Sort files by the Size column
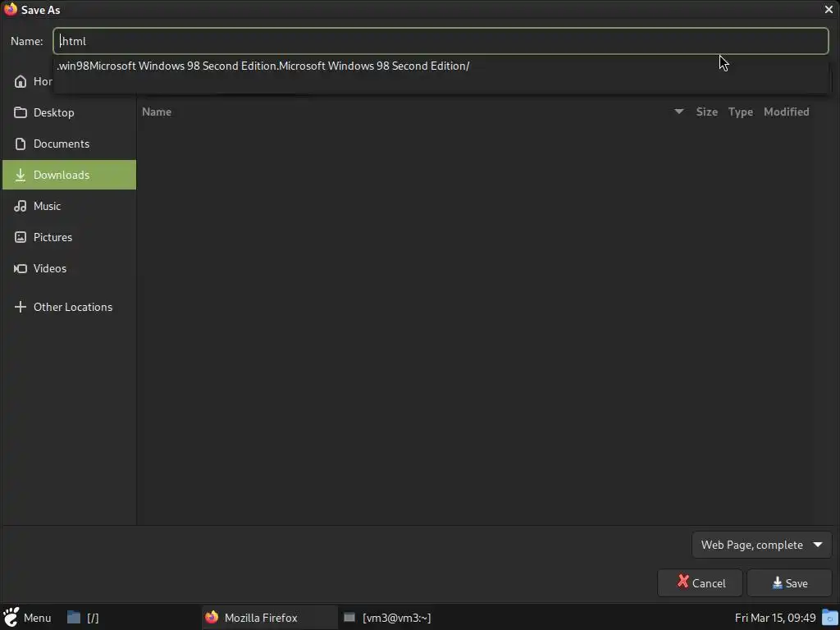840x630 pixels. tap(706, 112)
